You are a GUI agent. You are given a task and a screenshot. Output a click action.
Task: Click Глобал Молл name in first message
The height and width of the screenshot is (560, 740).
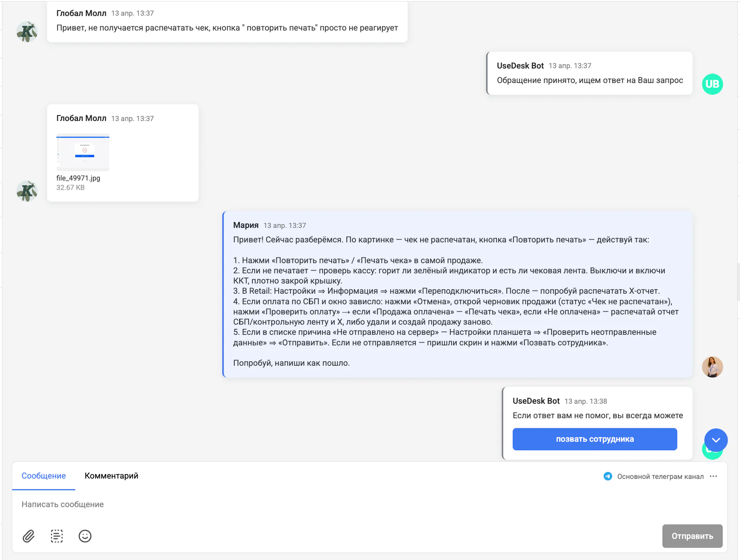(x=82, y=13)
